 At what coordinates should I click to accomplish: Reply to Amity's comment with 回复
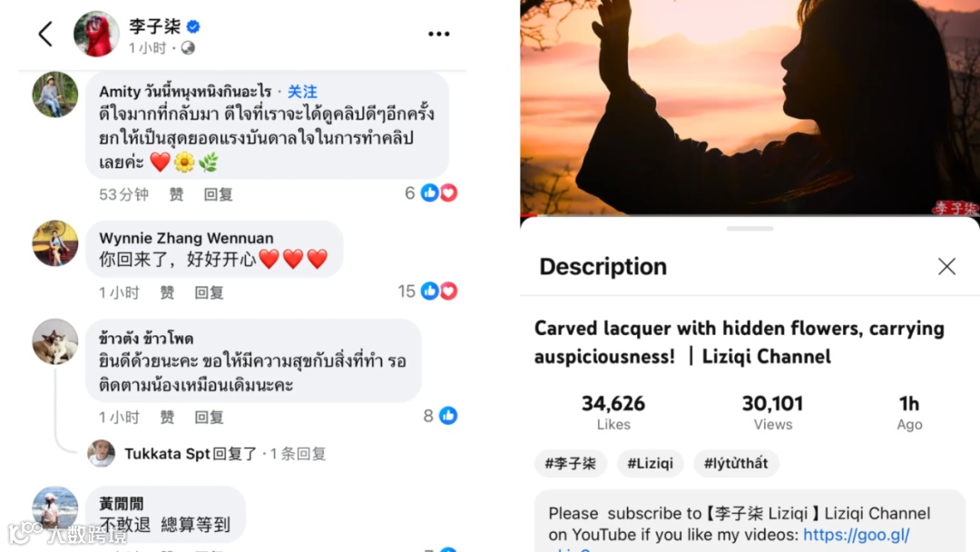point(218,194)
